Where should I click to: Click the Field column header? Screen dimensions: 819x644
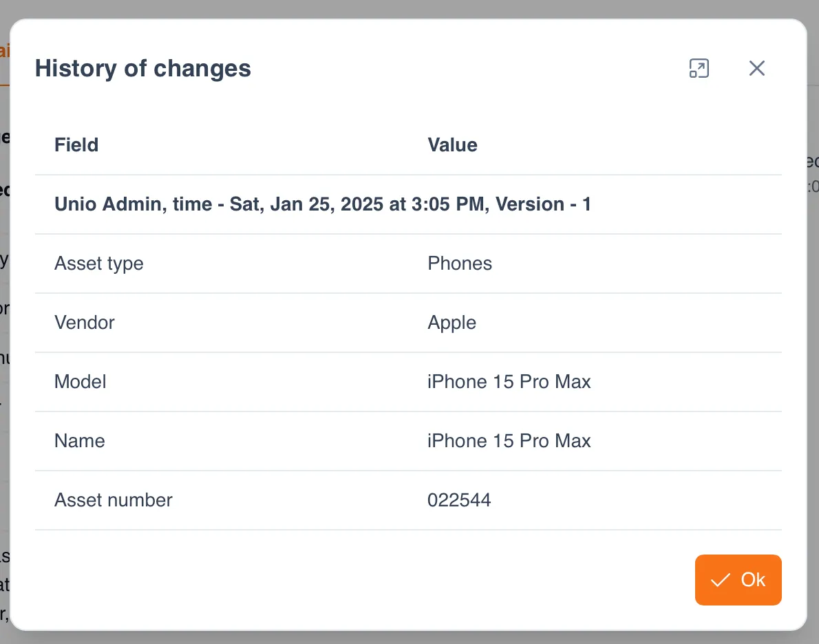76,145
